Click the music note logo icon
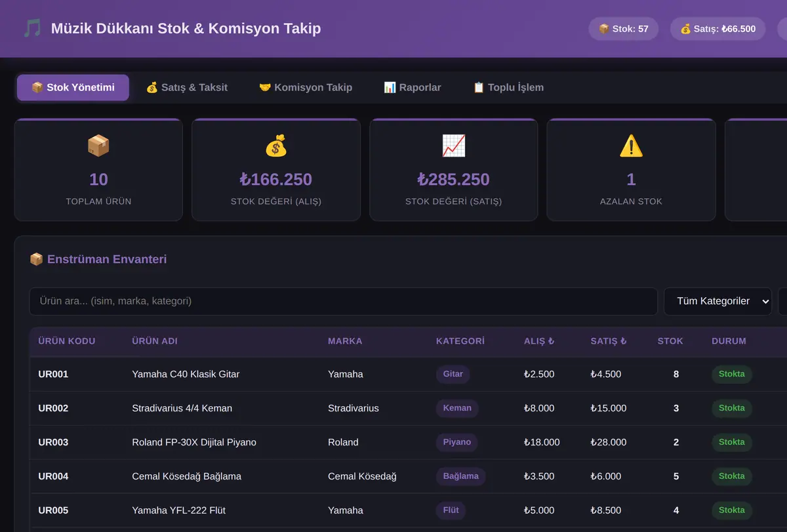 click(32, 28)
